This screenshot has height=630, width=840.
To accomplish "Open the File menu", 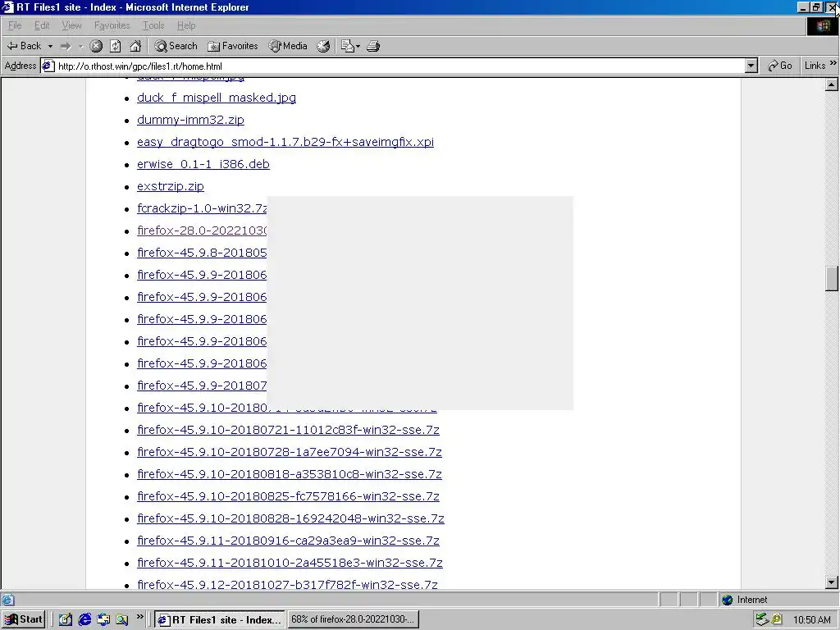I will coord(15,25).
